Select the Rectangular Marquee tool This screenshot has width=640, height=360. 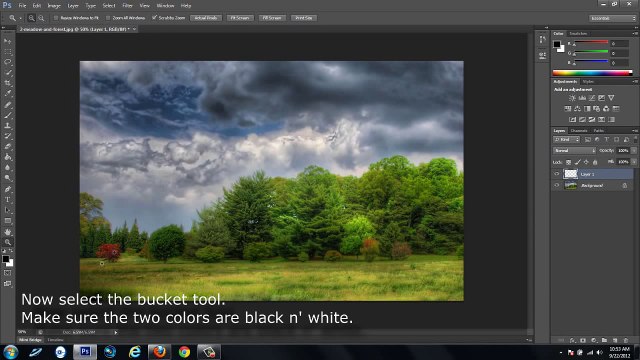(x=7, y=52)
